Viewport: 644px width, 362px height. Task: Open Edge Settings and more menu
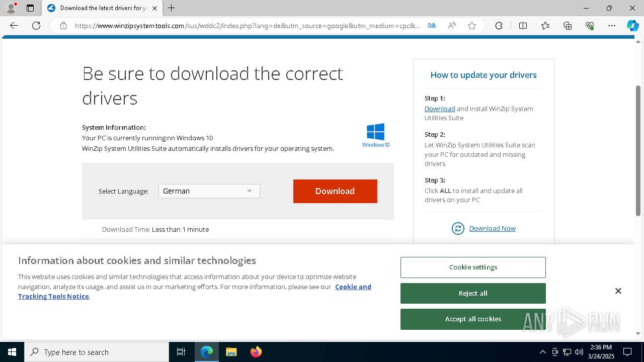[x=612, y=26]
